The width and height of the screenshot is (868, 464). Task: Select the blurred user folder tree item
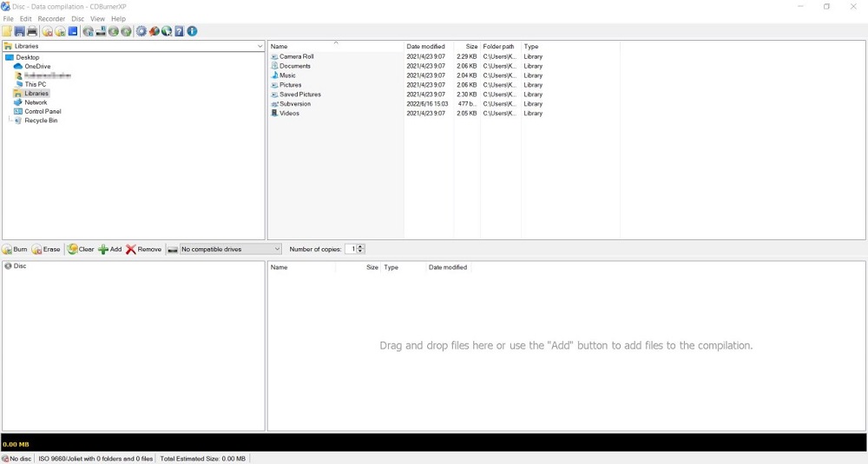pos(43,75)
